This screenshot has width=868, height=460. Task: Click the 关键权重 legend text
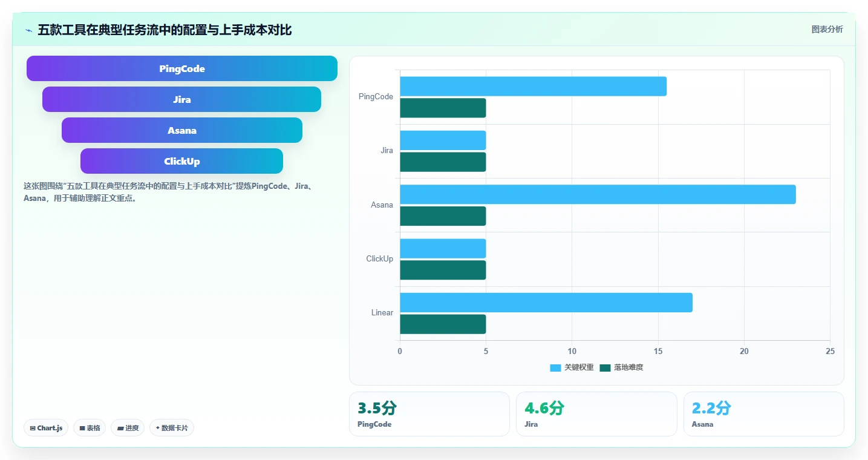pyautogui.click(x=579, y=367)
